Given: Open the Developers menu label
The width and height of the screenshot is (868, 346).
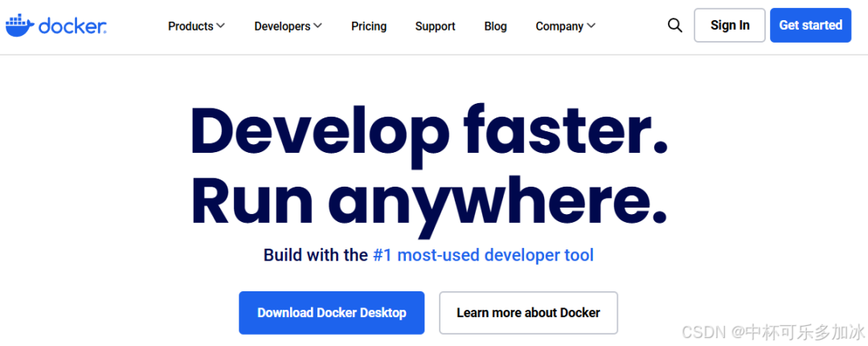Looking at the screenshot, I should 282,26.
